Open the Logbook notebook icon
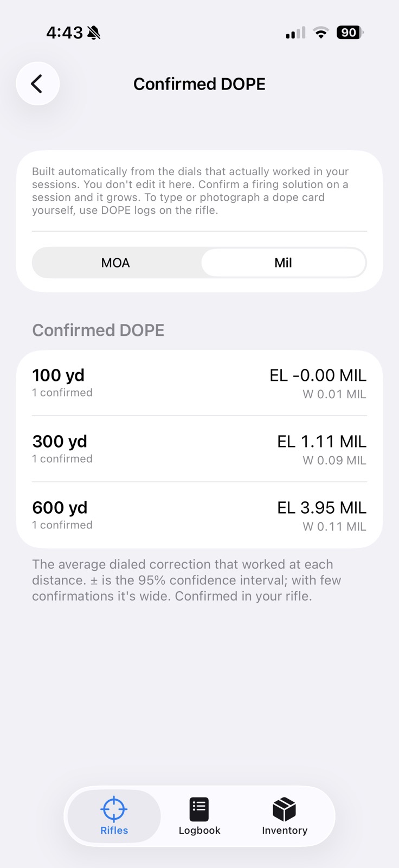Image resolution: width=399 pixels, height=868 pixels. (199, 809)
